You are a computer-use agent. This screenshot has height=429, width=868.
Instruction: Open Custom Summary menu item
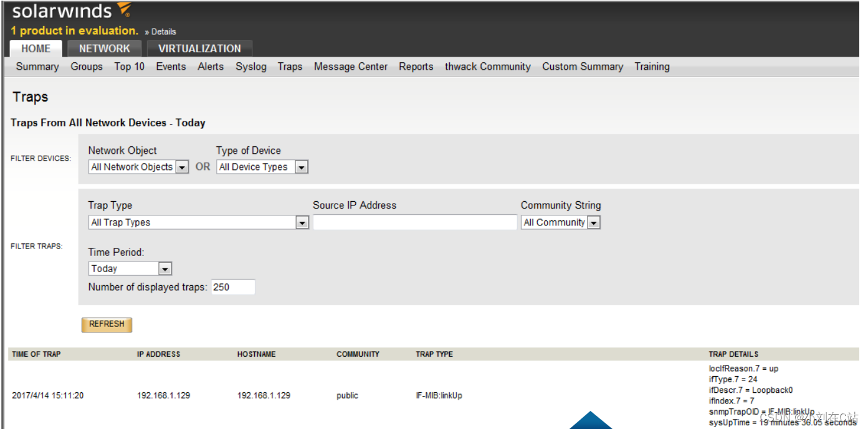[583, 67]
